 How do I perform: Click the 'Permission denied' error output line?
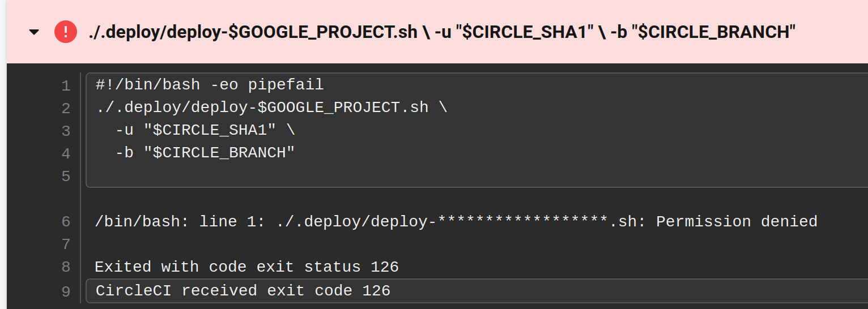[x=456, y=221]
